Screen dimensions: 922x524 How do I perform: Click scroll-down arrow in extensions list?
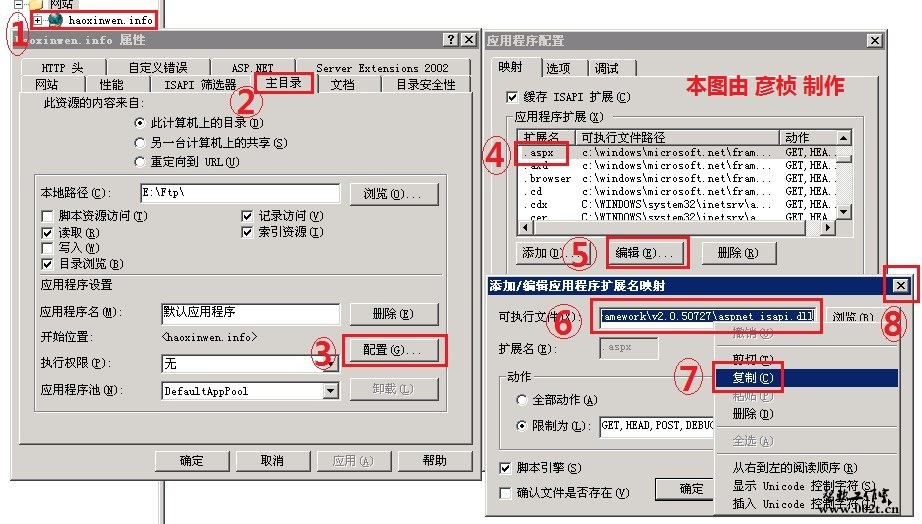[x=844, y=212]
